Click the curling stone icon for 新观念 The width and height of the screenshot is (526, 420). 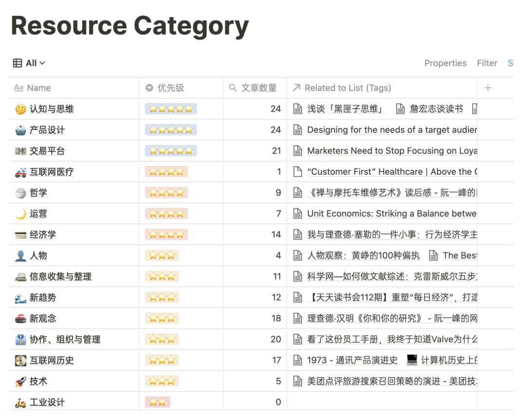(20, 319)
